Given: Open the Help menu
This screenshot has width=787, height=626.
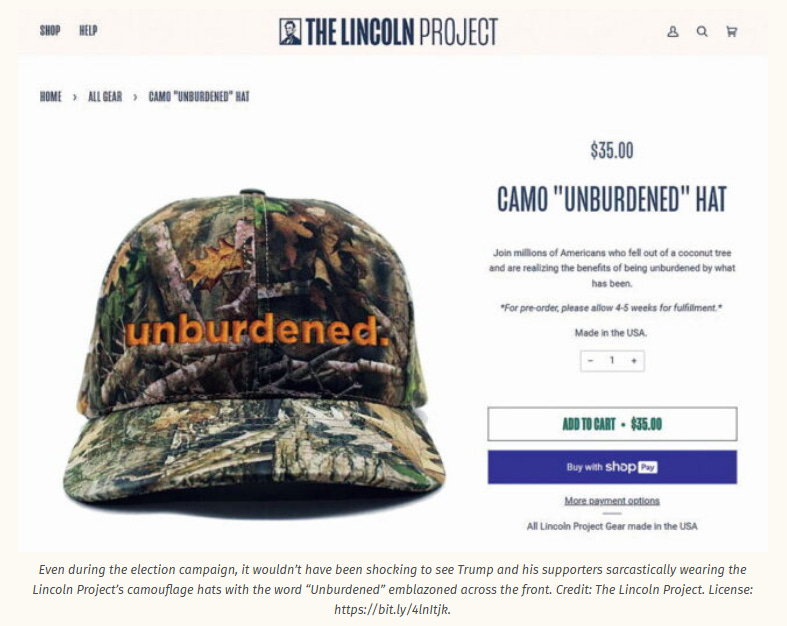Looking at the screenshot, I should (x=88, y=31).
